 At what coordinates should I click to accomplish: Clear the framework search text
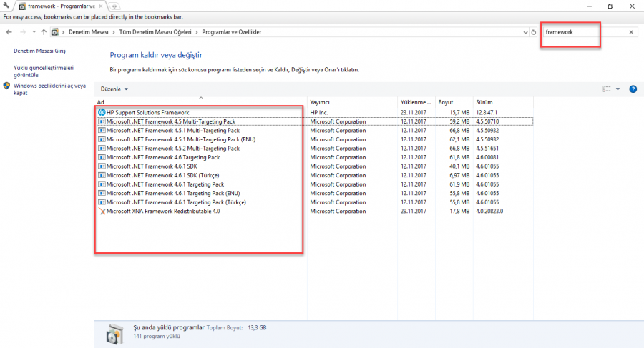[x=631, y=32]
